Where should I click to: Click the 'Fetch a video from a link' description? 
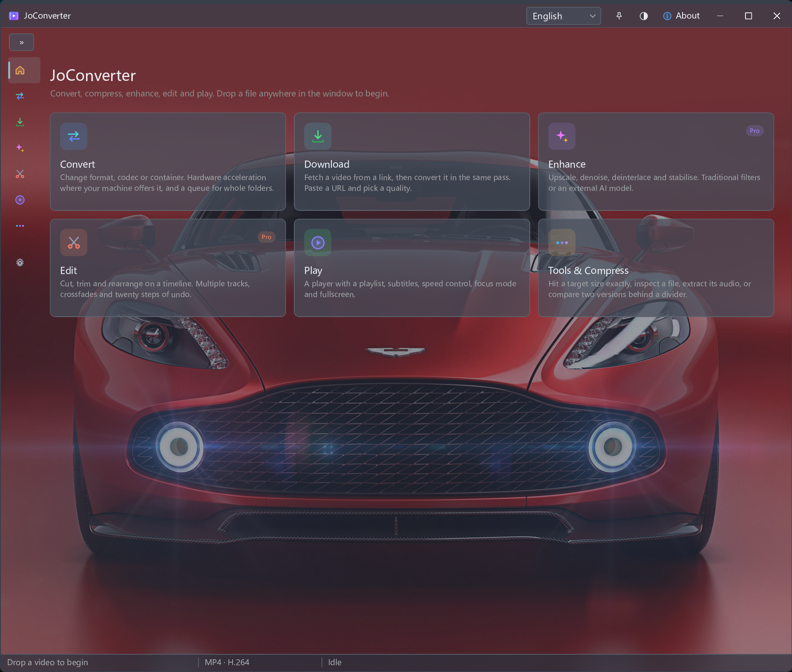(x=408, y=183)
